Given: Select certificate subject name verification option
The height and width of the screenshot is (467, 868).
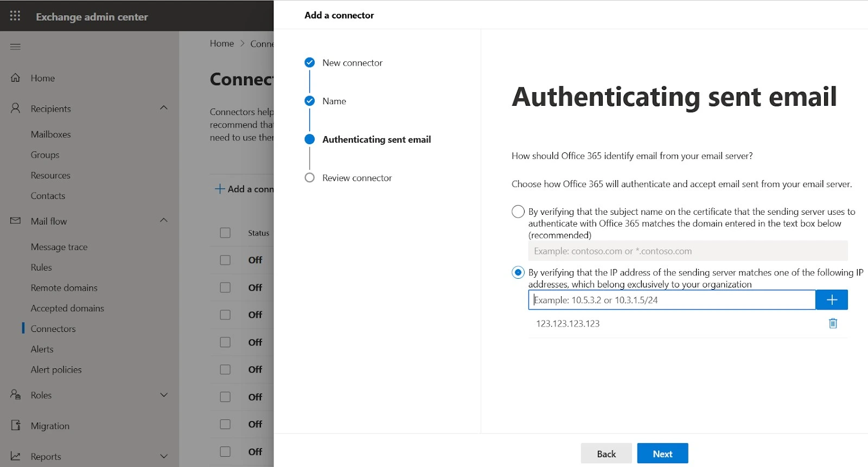Looking at the screenshot, I should click(x=518, y=212).
